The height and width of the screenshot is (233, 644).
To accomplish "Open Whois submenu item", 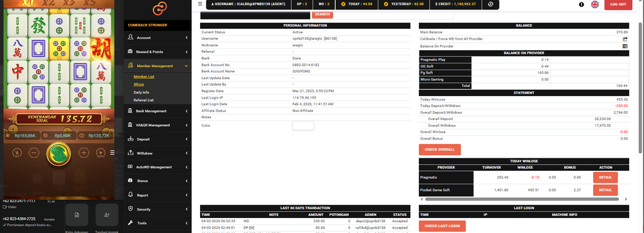I will pyautogui.click(x=139, y=85).
